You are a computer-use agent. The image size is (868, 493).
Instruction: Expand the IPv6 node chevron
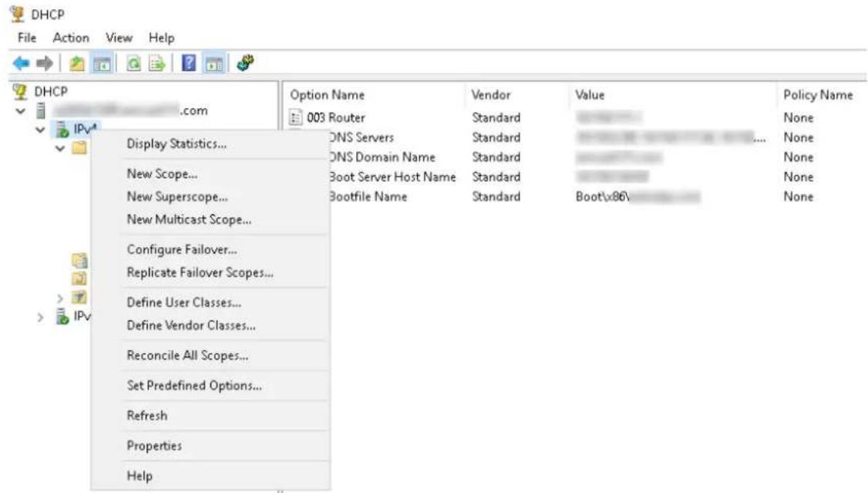(40, 317)
